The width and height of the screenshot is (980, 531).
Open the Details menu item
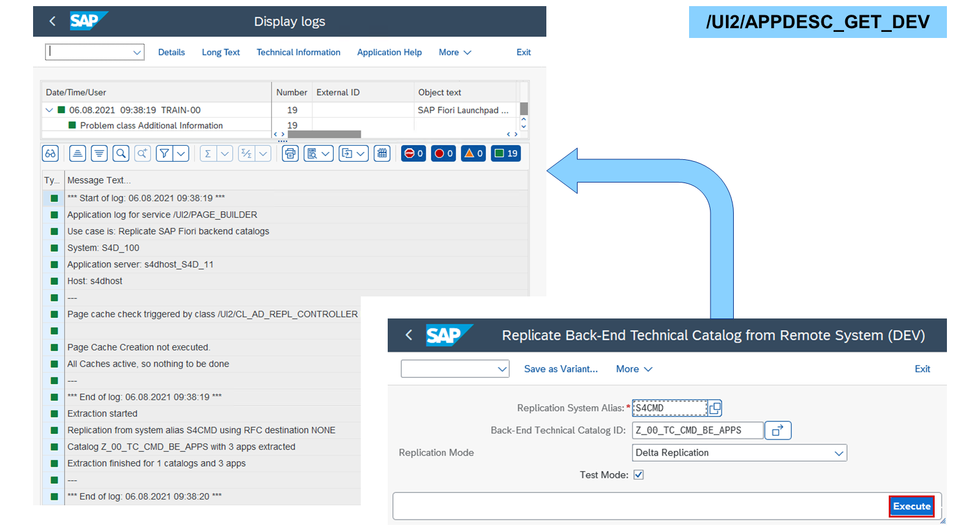click(171, 53)
